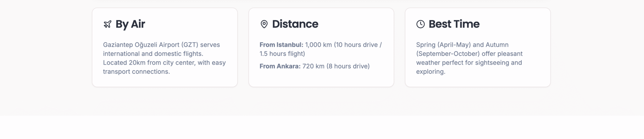Click the "(September-October)" text
Screen dimensions: 644x139
pos(448,54)
